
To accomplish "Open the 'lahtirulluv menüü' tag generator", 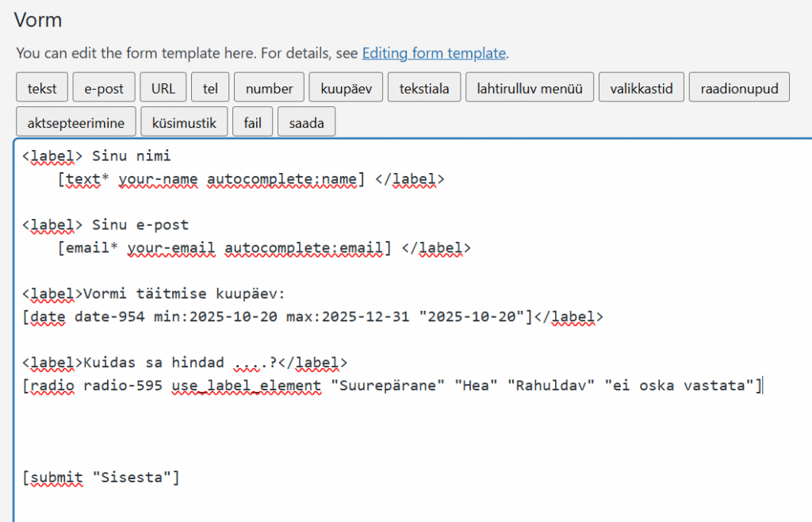I will 529,88.
